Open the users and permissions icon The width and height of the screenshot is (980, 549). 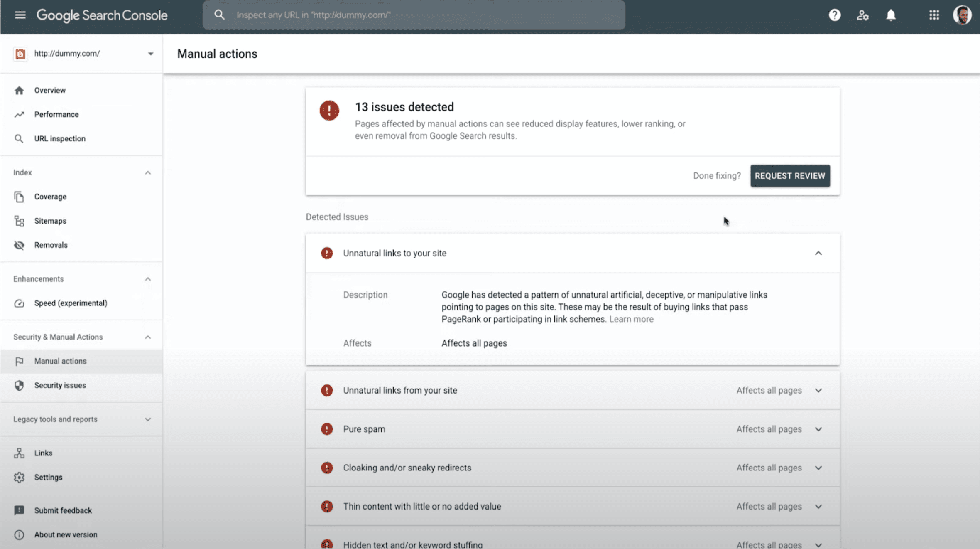pyautogui.click(x=862, y=15)
